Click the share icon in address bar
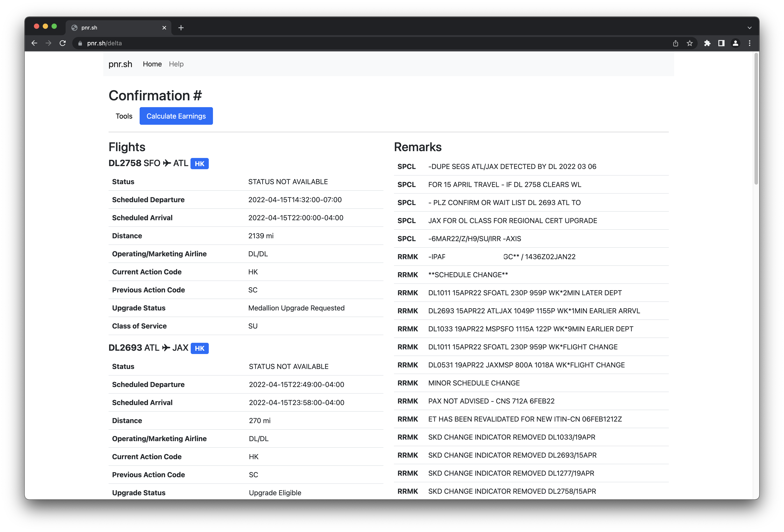 675,43
